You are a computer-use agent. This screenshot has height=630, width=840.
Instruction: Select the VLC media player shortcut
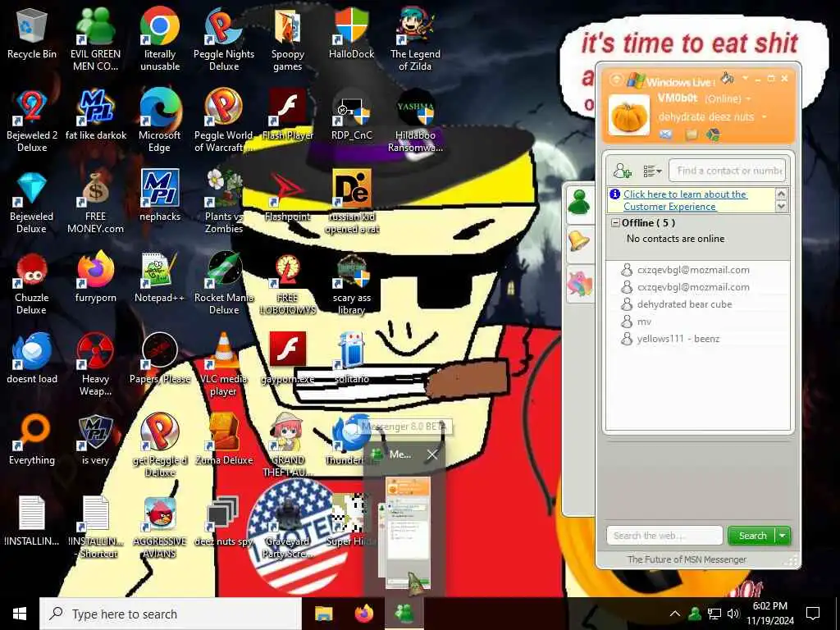coord(224,364)
